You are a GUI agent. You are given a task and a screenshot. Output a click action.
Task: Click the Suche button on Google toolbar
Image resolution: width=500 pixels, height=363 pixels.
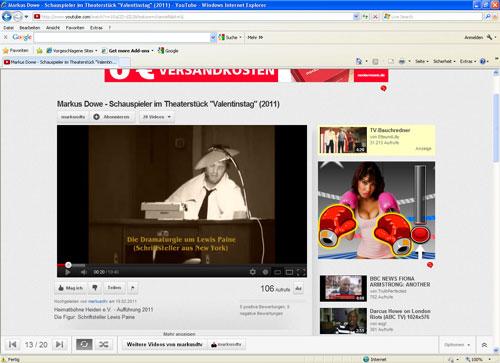(x=230, y=37)
